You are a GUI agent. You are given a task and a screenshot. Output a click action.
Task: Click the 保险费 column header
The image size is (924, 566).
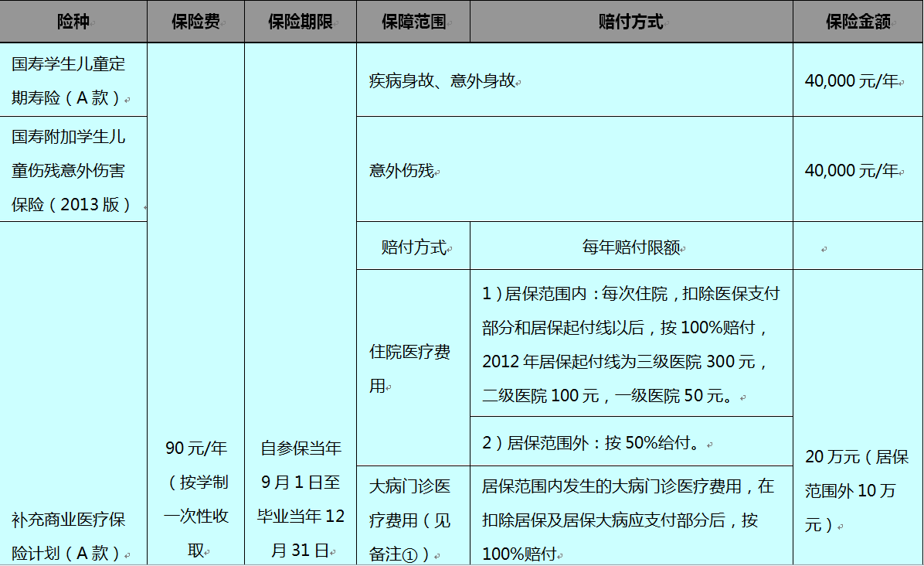pos(195,22)
